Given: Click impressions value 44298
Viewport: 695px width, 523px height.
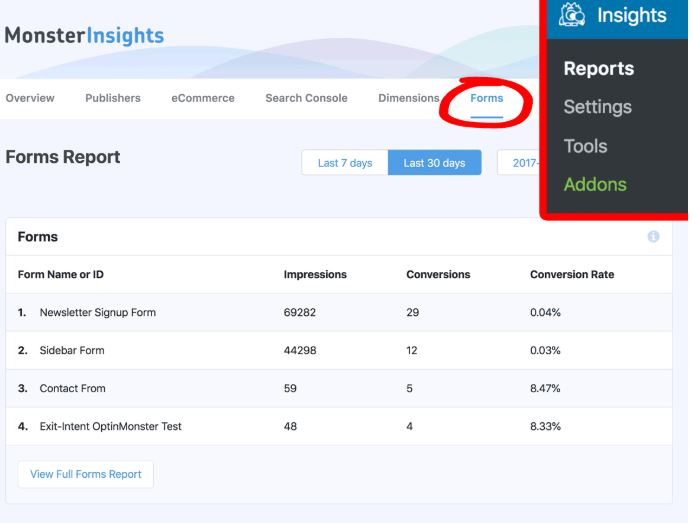Looking at the screenshot, I should (x=300, y=351).
